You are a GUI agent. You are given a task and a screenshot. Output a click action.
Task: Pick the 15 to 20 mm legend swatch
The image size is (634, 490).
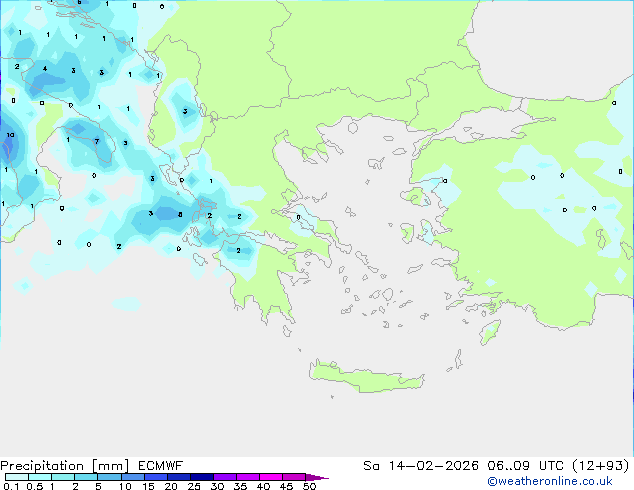pos(155,477)
